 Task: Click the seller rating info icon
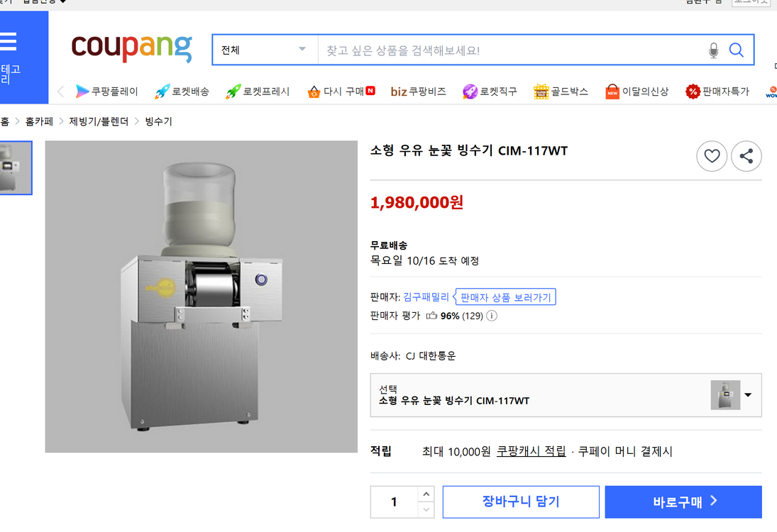coord(492,316)
